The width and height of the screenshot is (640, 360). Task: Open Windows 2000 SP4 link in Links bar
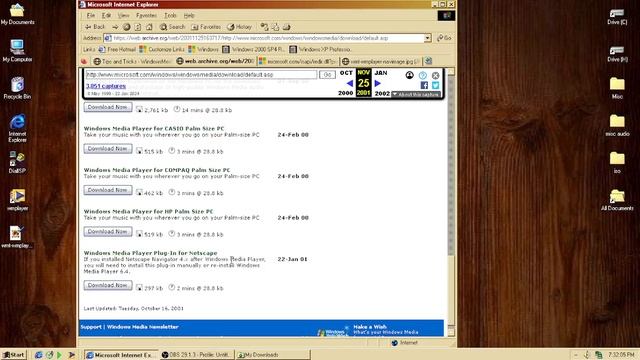click(253, 49)
